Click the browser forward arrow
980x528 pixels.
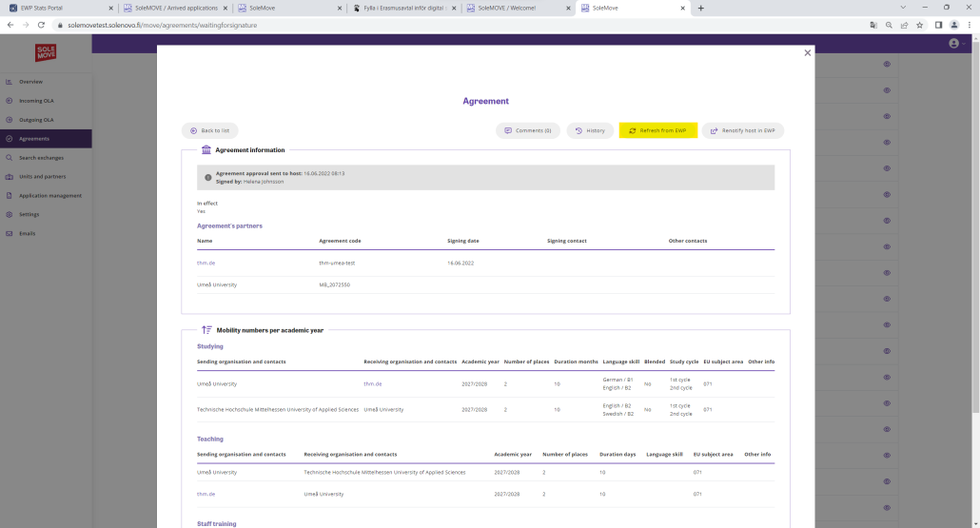[26, 25]
